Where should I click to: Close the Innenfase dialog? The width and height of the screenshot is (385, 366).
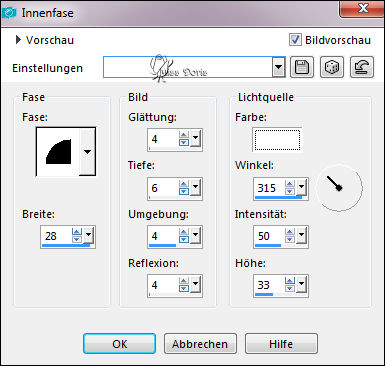pos(363,8)
